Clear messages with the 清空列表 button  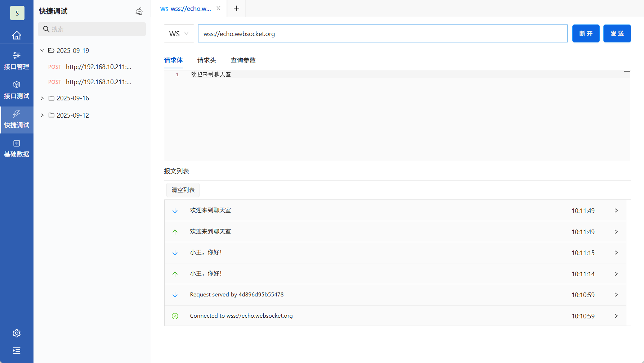[183, 190]
